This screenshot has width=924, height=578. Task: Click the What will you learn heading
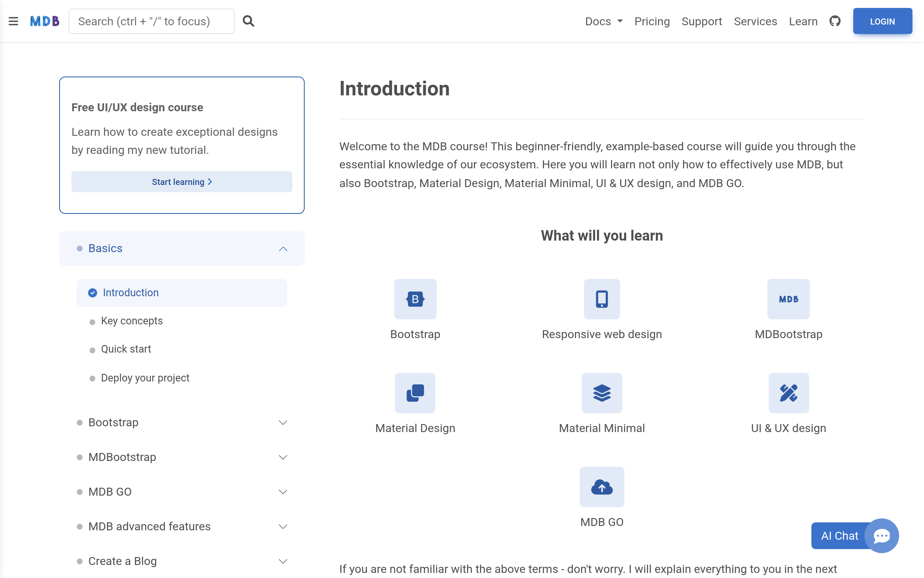click(602, 236)
